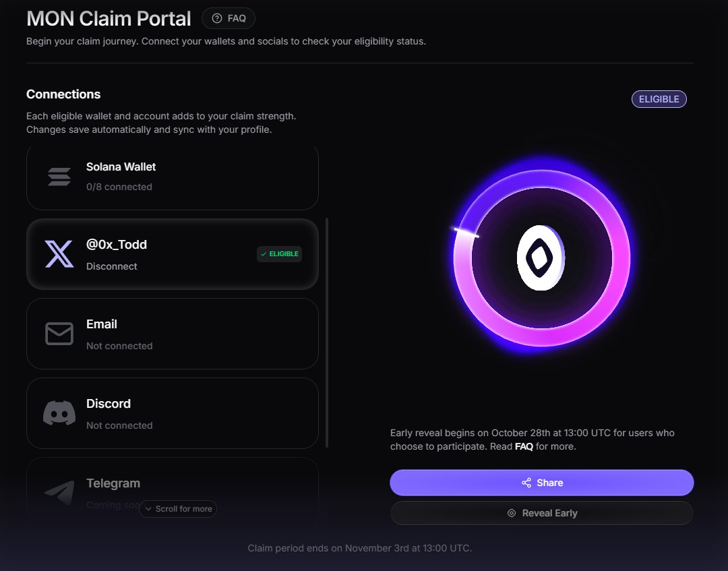Viewport: 728px width, 571px height.
Task: Click the FAQ question mark icon
Action: (217, 19)
